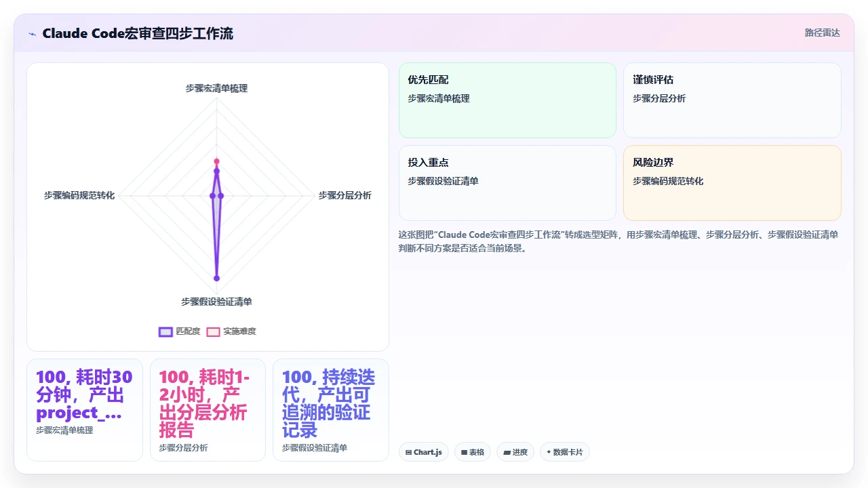
Task: Click the icon in the 表格 chip
Action: click(465, 452)
